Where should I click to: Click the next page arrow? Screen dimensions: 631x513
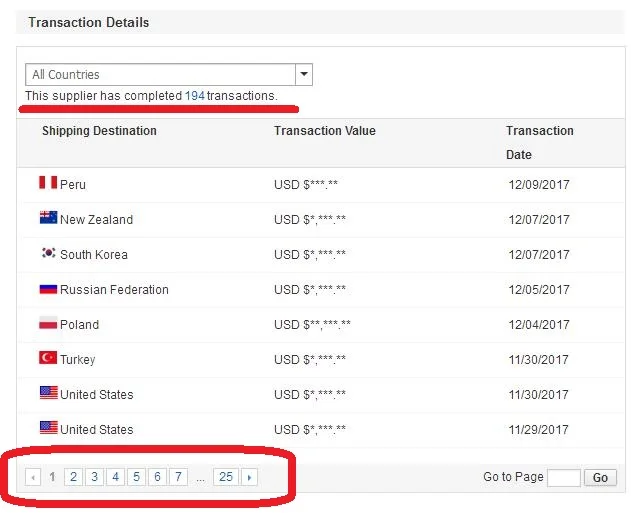(x=249, y=478)
